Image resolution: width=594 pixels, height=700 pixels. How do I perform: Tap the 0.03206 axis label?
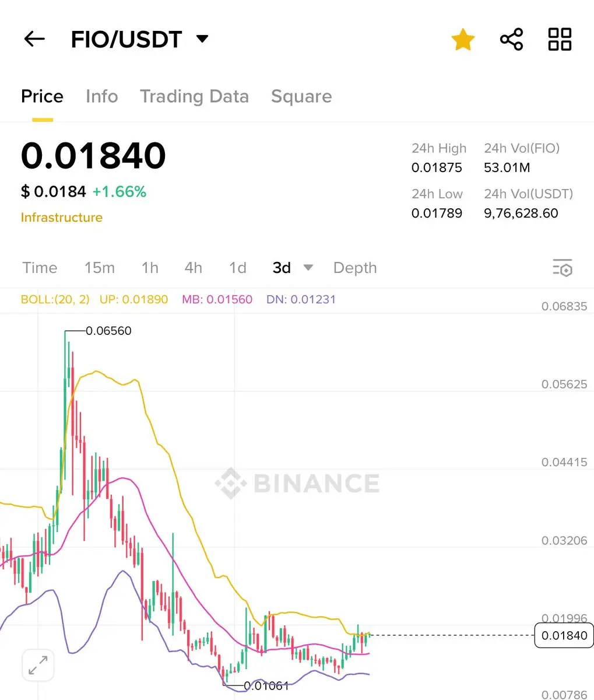click(x=564, y=541)
